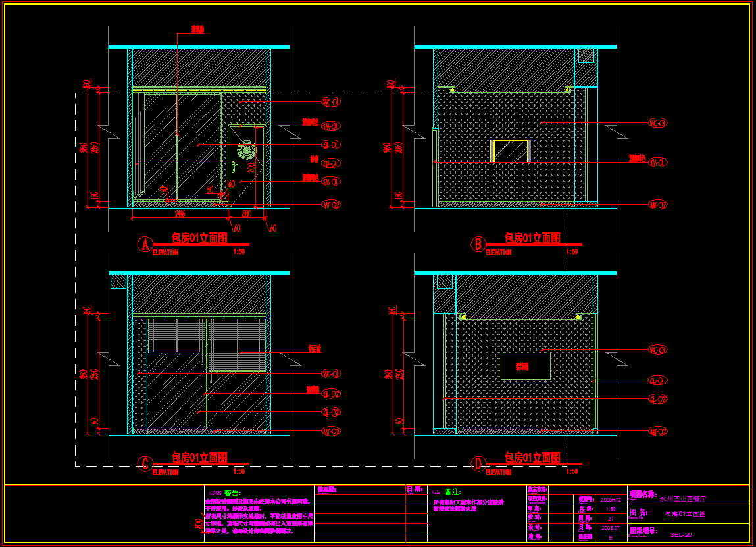The width and height of the screenshot is (756, 547).
Task: Select the 包房01立面图 title beside marker C
Action: point(199,457)
